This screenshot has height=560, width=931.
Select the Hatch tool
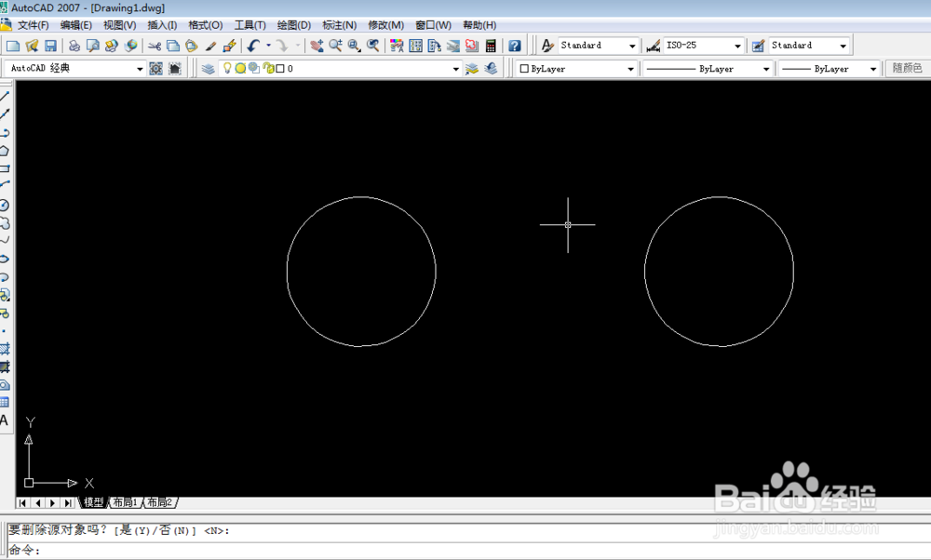5,349
